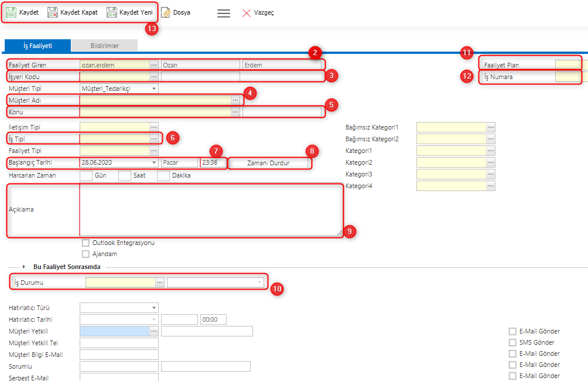Open the Müşteri Tipi dropdown

[153, 88]
